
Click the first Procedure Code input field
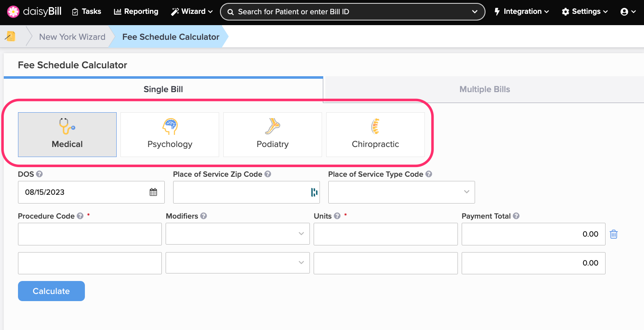point(90,234)
